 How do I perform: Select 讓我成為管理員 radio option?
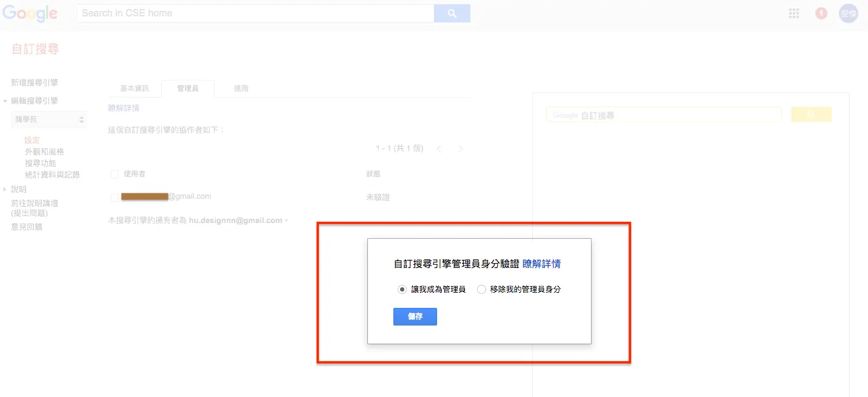click(402, 290)
